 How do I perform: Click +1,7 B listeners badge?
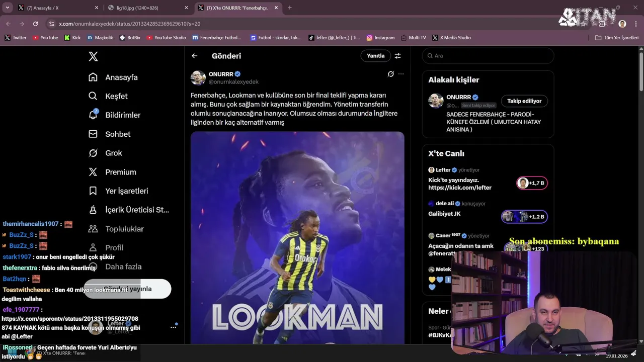tap(532, 183)
